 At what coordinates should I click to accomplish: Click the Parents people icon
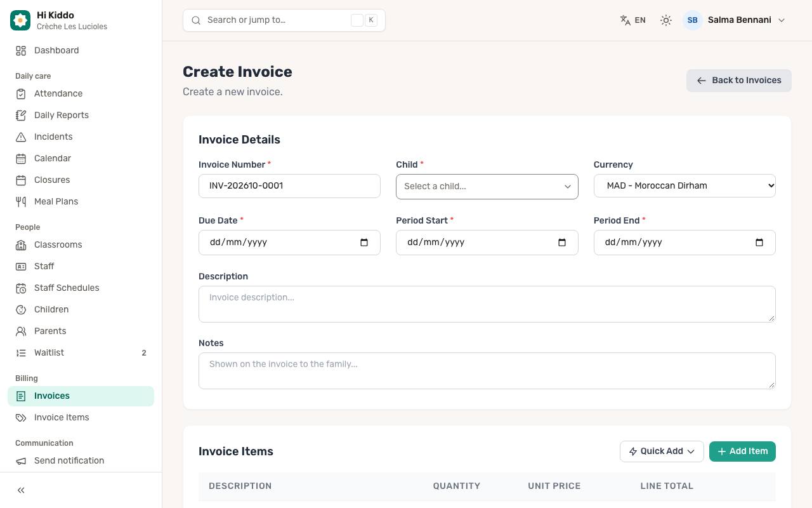coord(21,331)
